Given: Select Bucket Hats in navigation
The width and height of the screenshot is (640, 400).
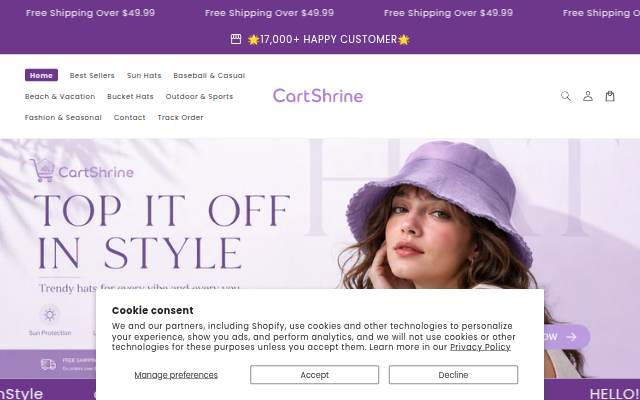Looking at the screenshot, I should click(x=130, y=97).
